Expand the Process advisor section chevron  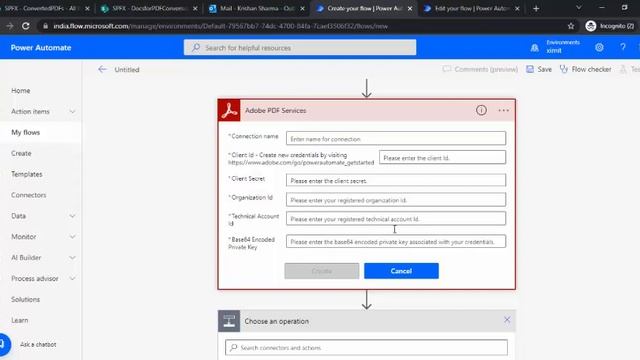click(x=72, y=278)
